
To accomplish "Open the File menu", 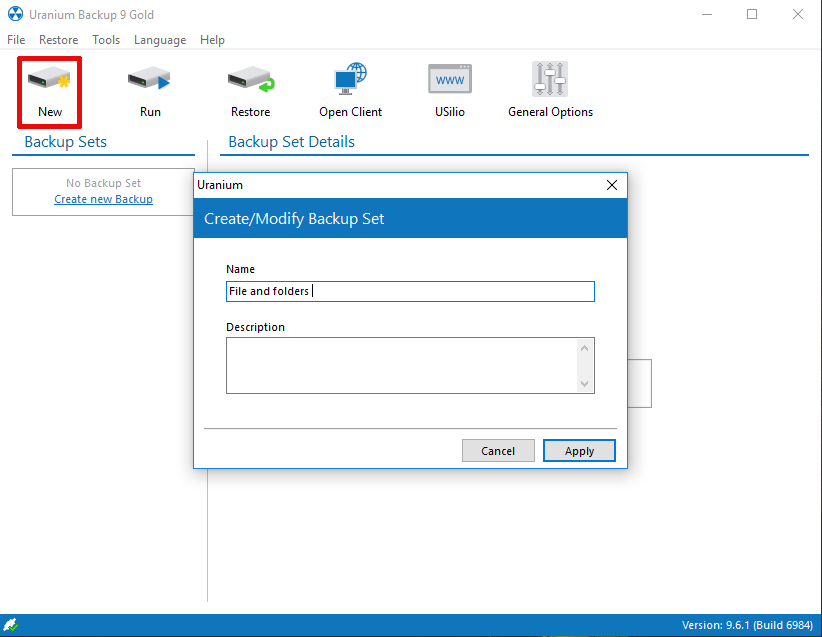I will coord(16,40).
